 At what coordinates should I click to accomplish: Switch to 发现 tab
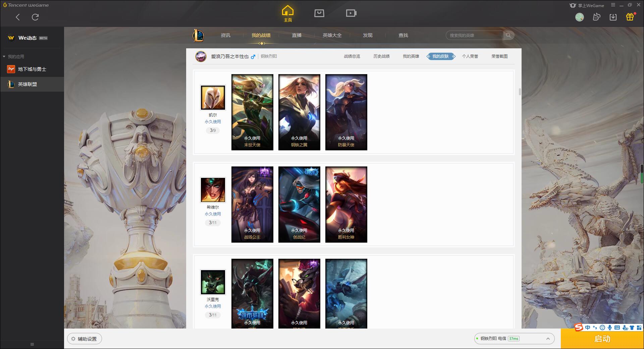pos(368,35)
